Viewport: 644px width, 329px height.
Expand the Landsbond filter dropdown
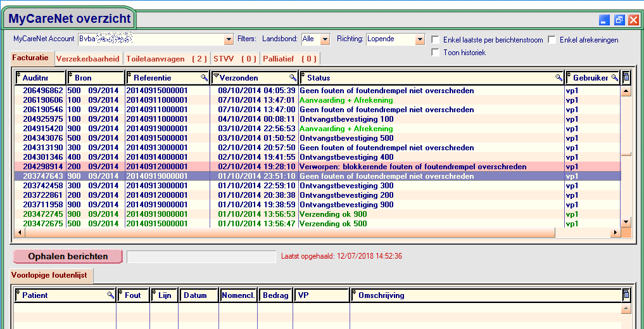pyautogui.click(x=325, y=39)
